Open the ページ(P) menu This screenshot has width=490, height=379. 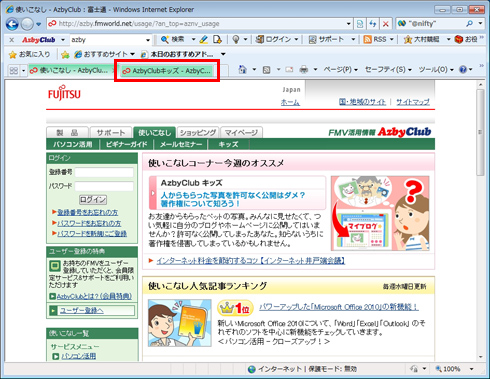pos(340,69)
